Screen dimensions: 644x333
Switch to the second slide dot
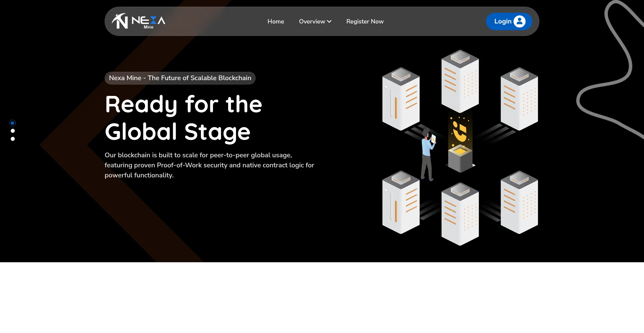13,131
